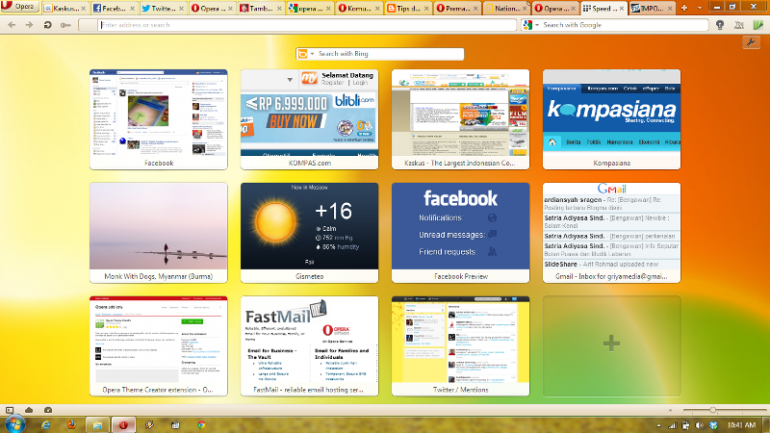The image size is (770, 433).
Task: Open Windows Explorer from the taskbar
Action: tap(97, 425)
